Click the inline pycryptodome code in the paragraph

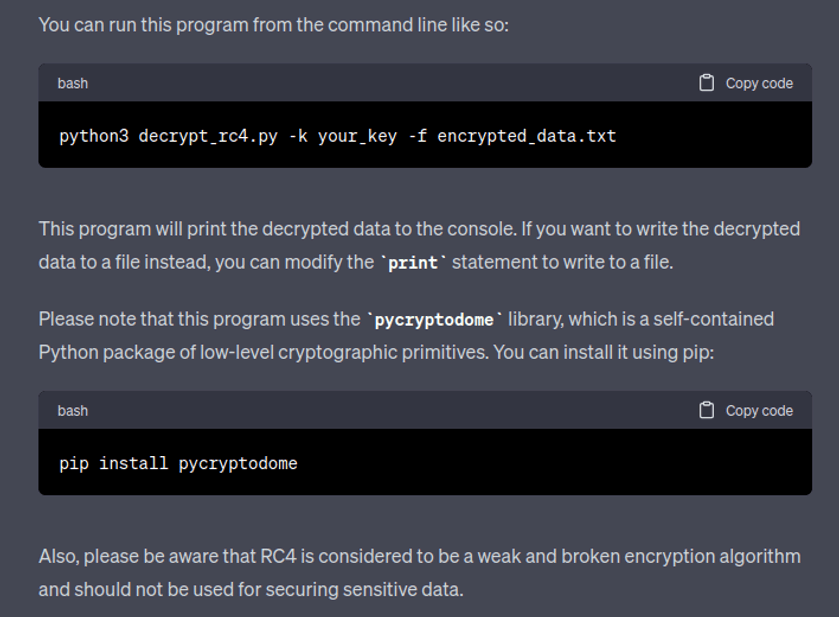click(x=434, y=320)
